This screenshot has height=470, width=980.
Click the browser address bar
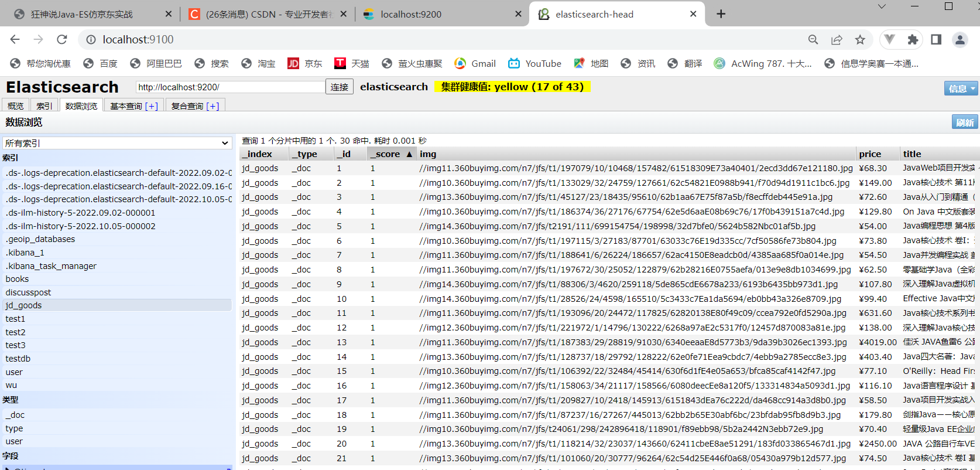pyautogui.click(x=445, y=39)
